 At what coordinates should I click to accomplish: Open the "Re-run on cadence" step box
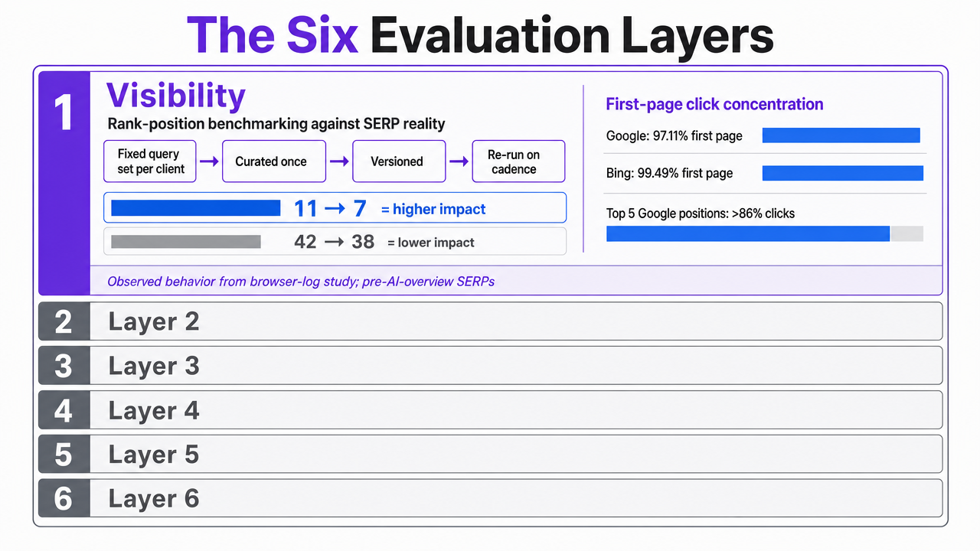click(x=518, y=161)
